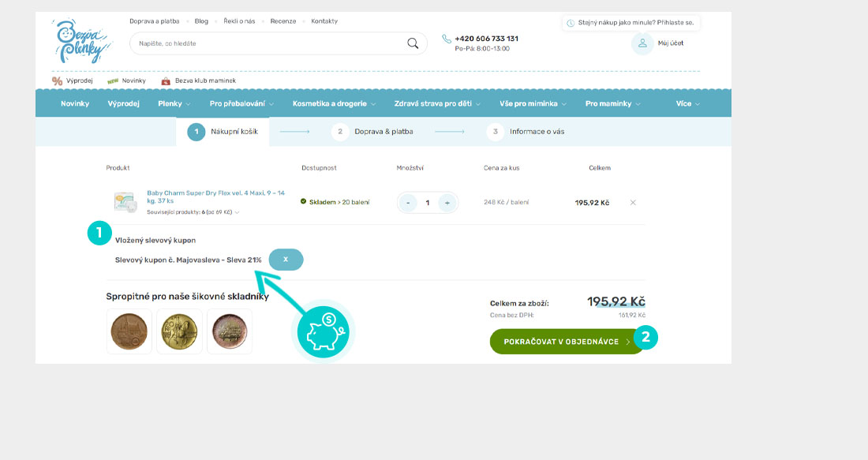Viewport: 868px width, 460px height.
Task: Expand the Plenky menu dropdown
Action: click(x=174, y=103)
